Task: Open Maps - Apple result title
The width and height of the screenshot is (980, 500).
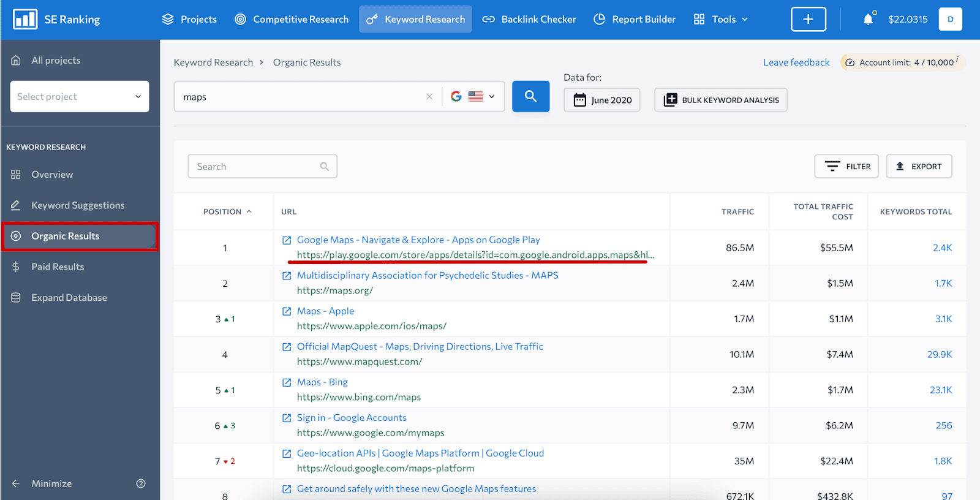Action: [x=325, y=311]
